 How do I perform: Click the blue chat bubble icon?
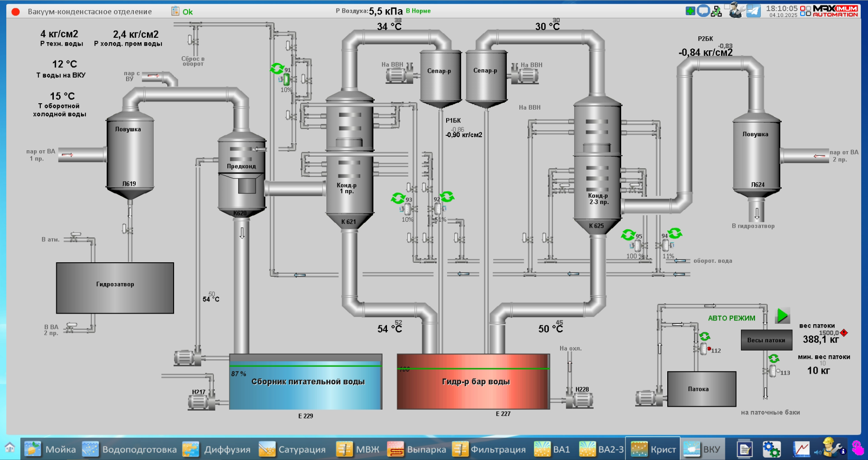click(703, 11)
